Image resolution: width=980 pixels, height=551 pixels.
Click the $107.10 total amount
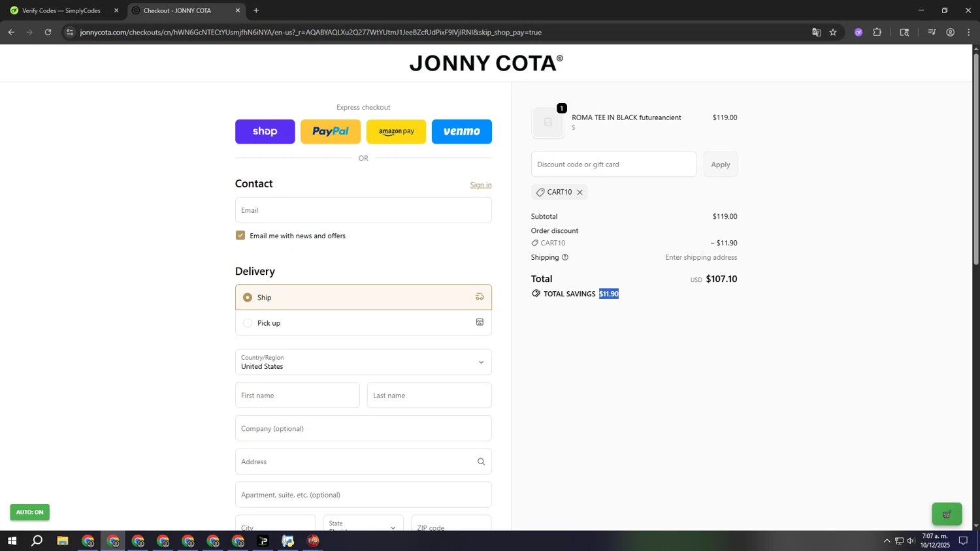tap(721, 279)
